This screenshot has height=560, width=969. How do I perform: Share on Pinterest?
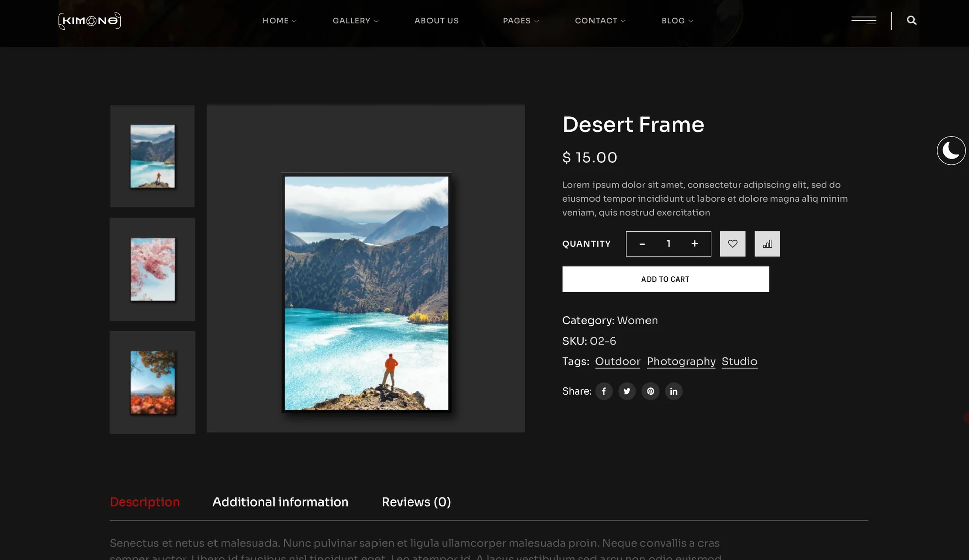(651, 391)
